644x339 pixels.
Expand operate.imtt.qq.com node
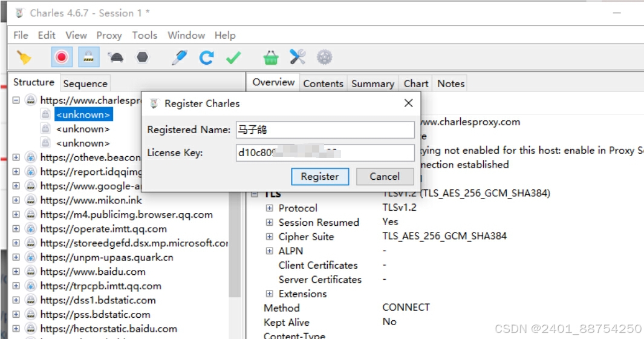[x=16, y=229]
